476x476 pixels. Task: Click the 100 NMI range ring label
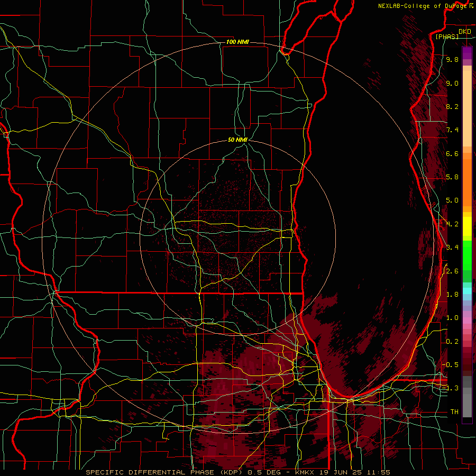[x=237, y=42]
